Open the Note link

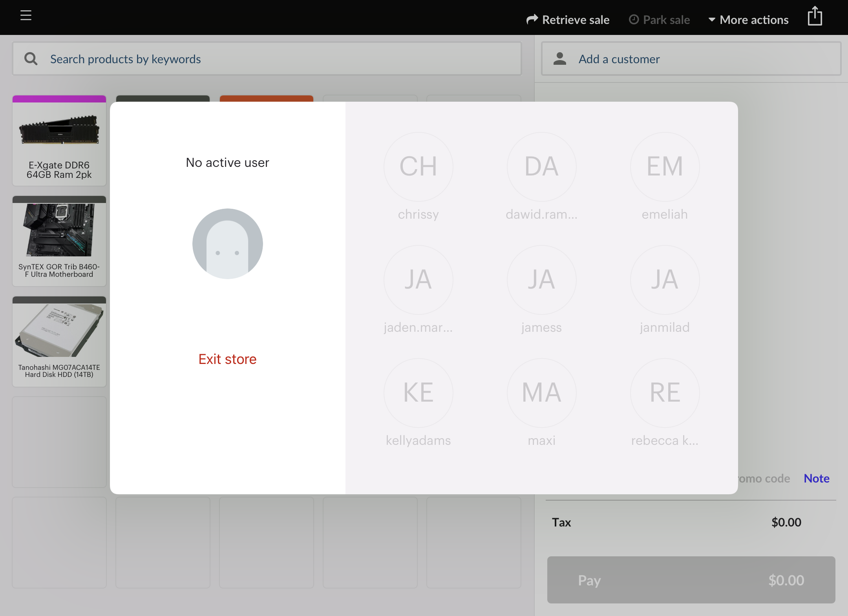(816, 478)
